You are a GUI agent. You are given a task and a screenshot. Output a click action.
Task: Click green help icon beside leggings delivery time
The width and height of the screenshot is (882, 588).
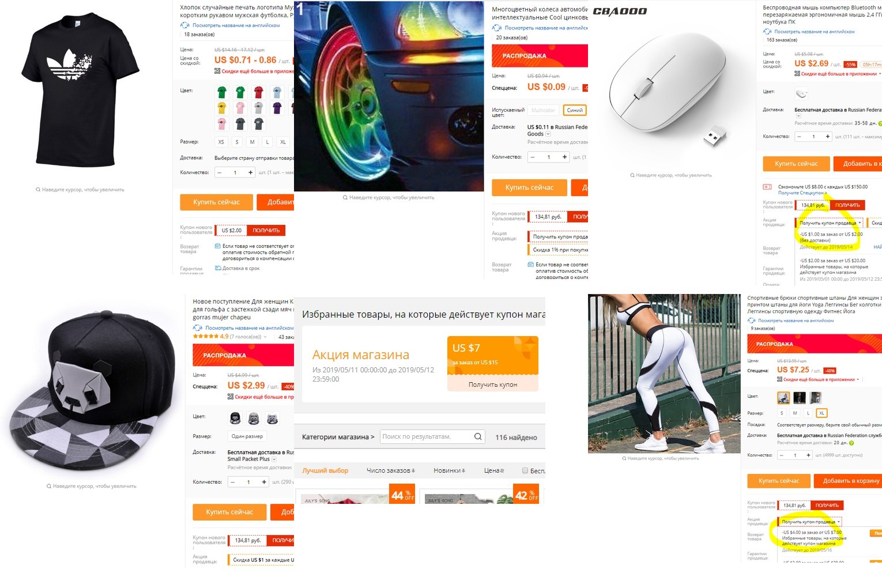[x=851, y=443]
